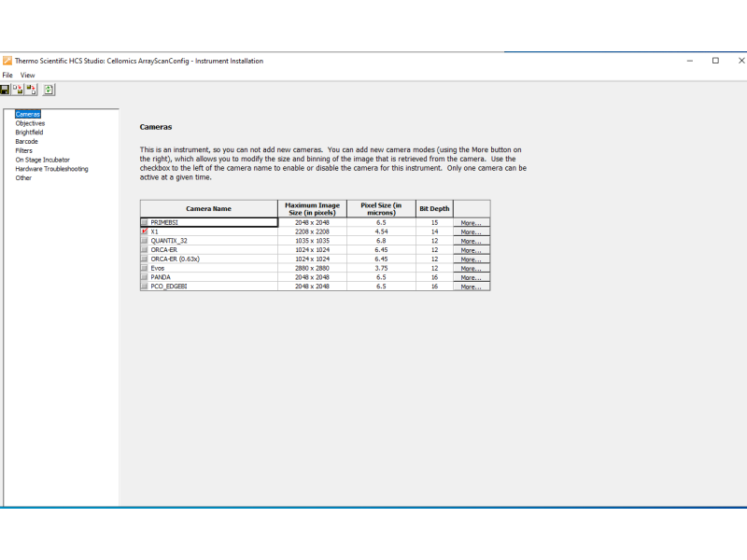Open More options for X1 camera
Viewport: 747px width, 560px height.
click(471, 232)
